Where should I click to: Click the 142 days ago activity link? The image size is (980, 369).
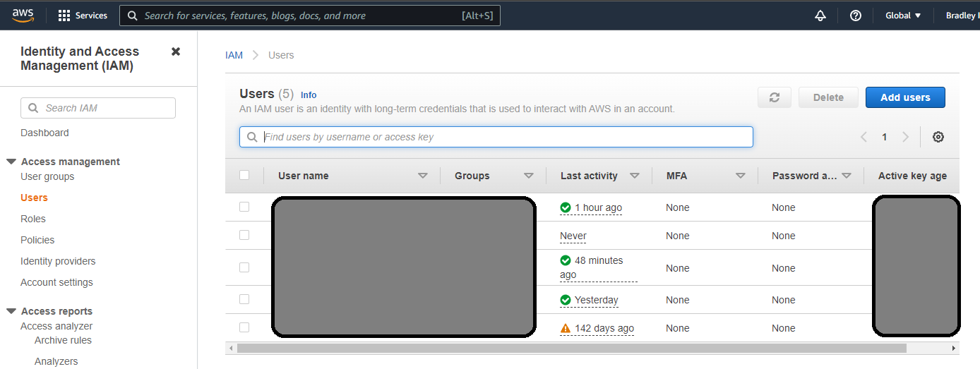[x=604, y=328]
